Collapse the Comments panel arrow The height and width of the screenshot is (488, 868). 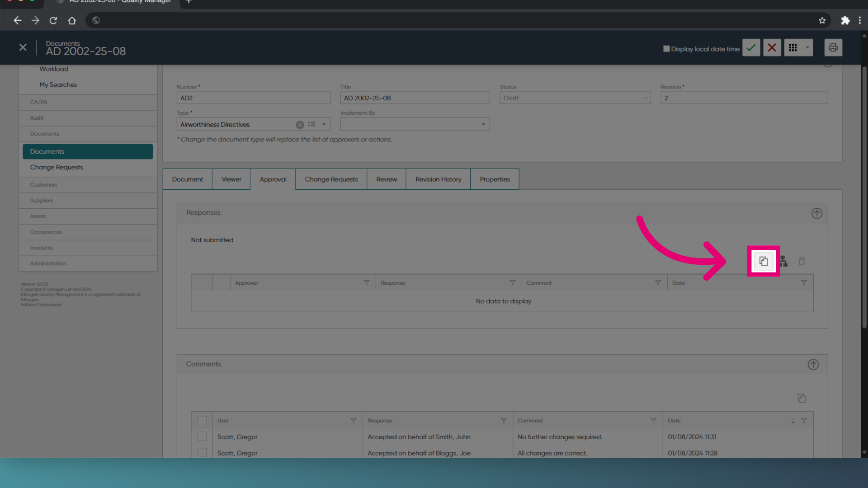[813, 365]
